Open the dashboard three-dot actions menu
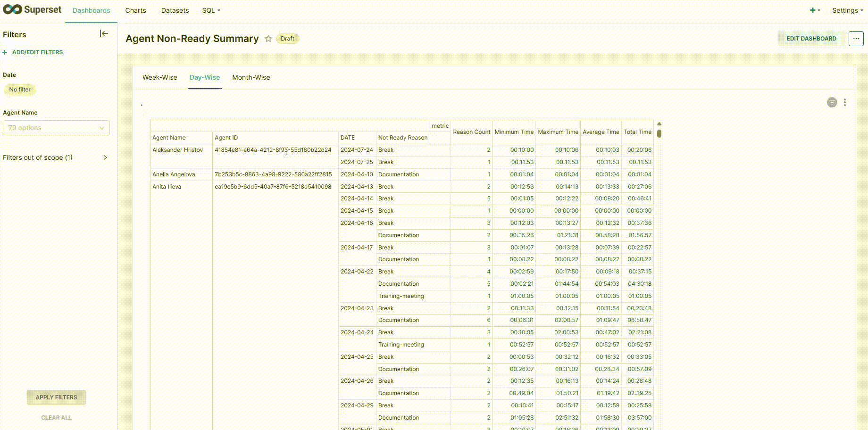This screenshot has height=430, width=868. [856, 39]
